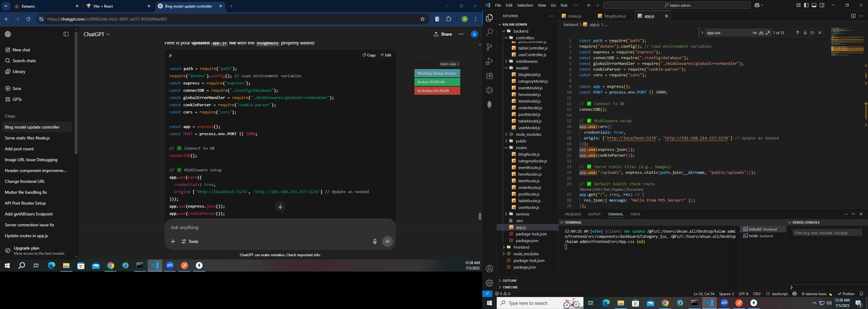Open the View menu in VS Code

542,5
